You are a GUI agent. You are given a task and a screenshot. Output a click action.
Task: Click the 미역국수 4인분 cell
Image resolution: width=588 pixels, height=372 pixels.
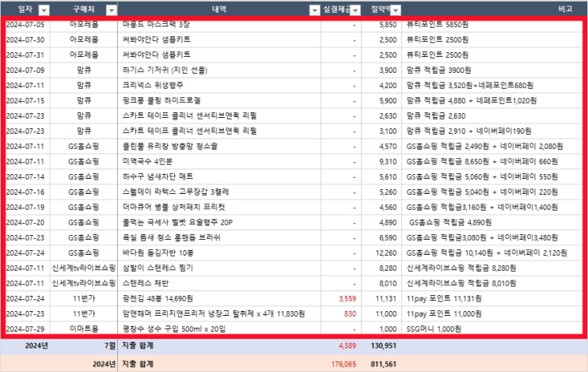[147, 161]
